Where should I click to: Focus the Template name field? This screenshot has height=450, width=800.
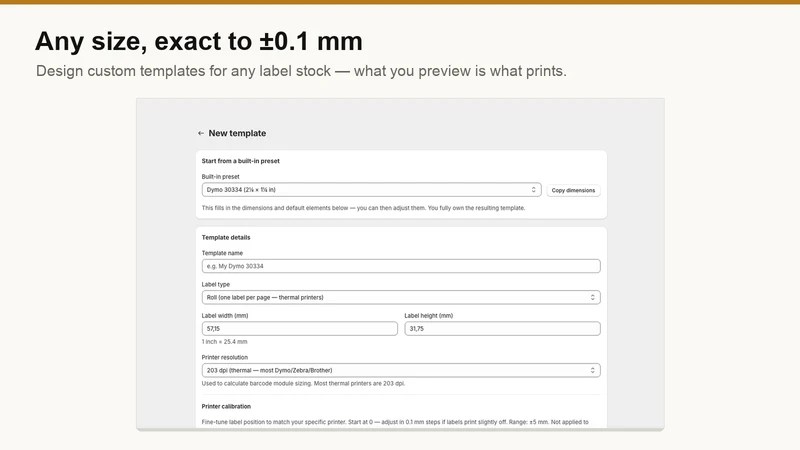click(x=401, y=266)
